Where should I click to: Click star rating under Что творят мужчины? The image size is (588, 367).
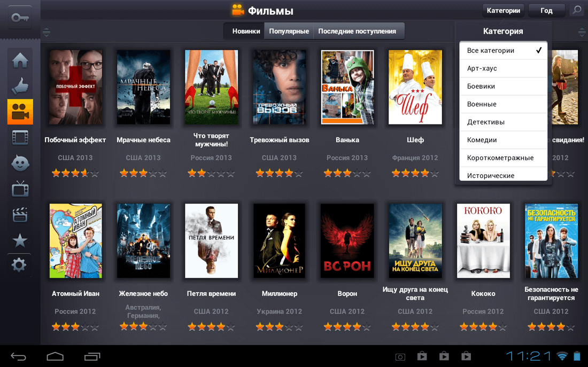[x=211, y=173]
